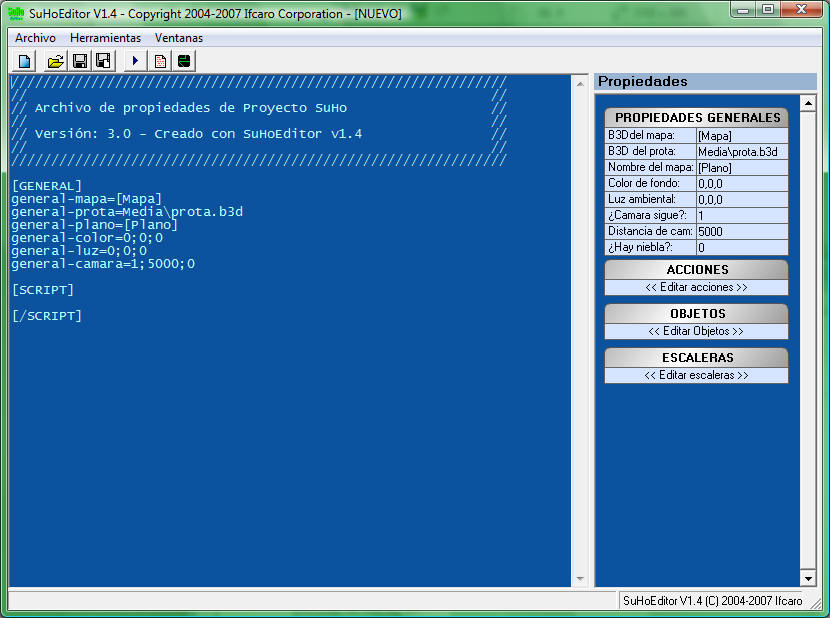Click Editar acciones under ACCIONES

(x=696, y=288)
